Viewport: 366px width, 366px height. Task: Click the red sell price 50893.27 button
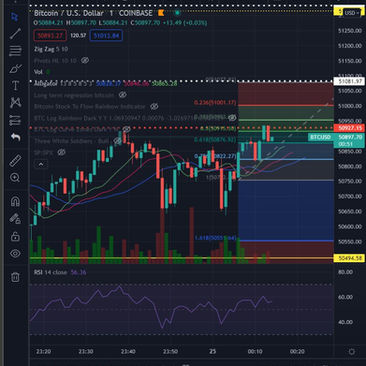[x=50, y=36]
